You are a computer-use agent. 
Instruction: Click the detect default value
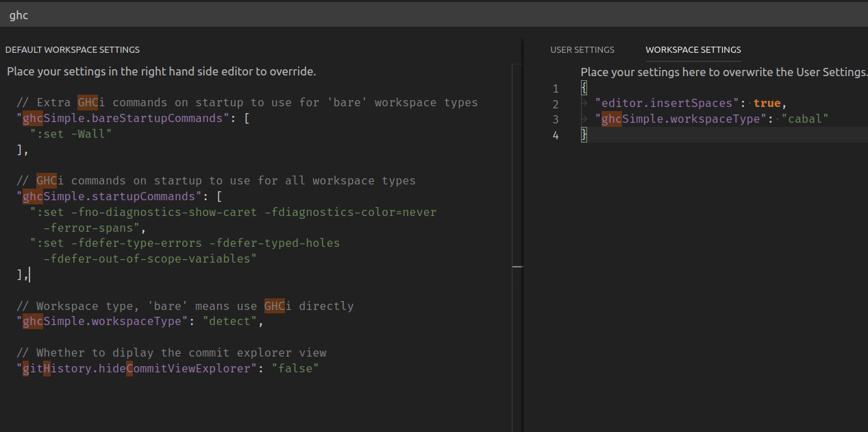(x=230, y=321)
